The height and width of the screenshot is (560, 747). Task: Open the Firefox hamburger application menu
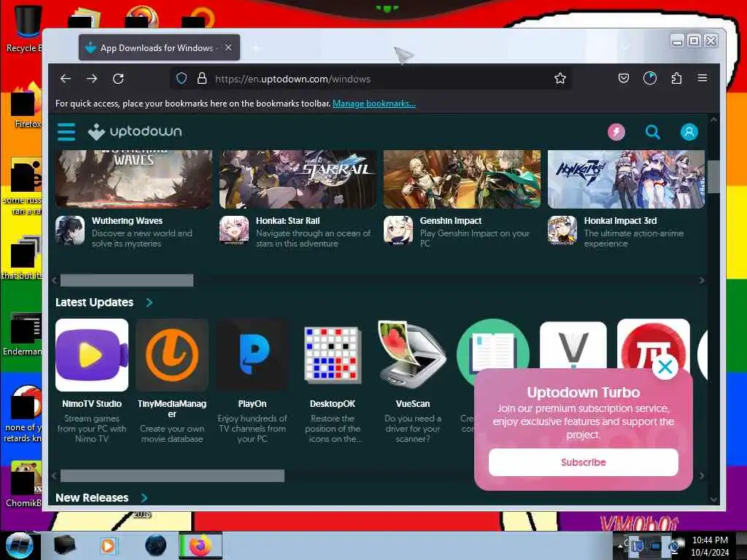pos(703,78)
